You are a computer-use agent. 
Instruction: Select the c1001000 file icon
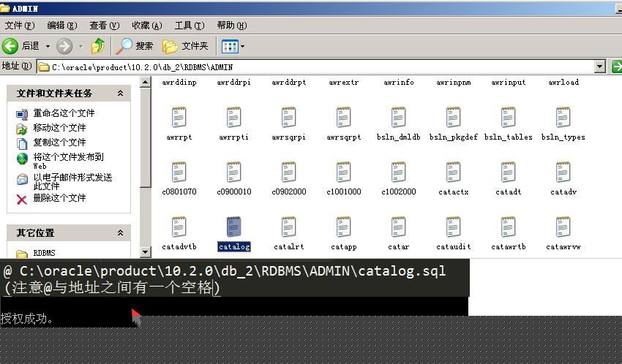pyautogui.click(x=343, y=172)
